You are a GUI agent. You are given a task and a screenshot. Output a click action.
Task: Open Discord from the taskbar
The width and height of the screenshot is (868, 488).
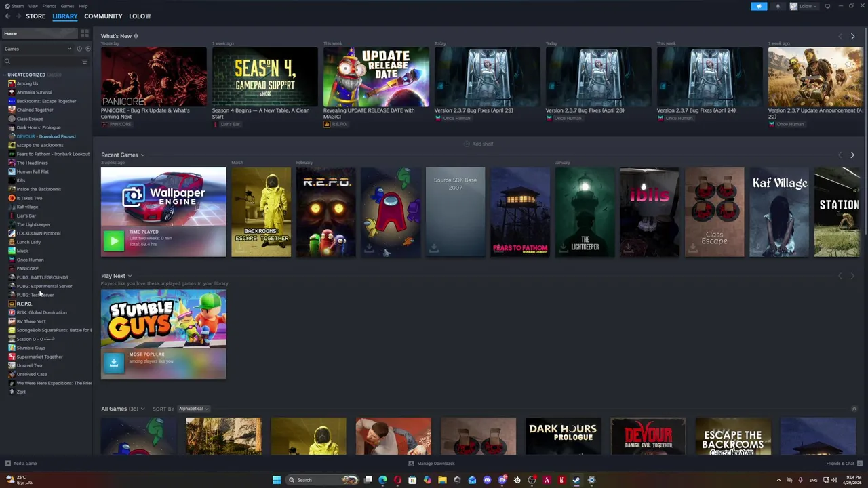[487, 480]
